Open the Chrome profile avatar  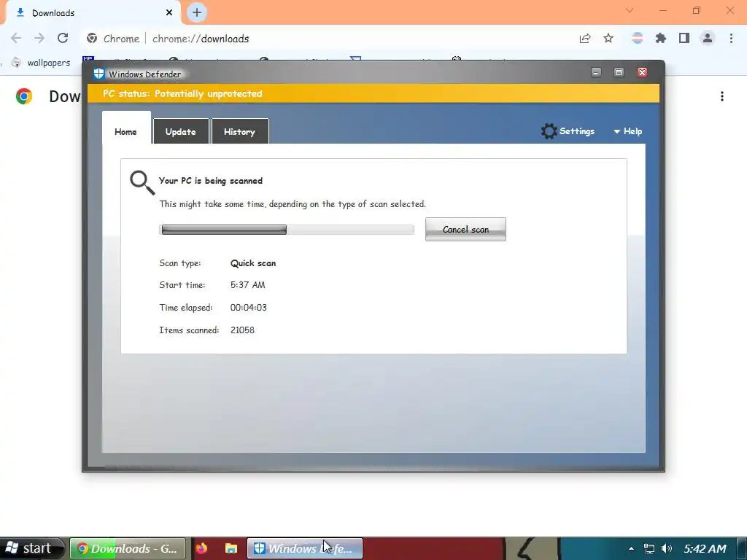coord(708,38)
